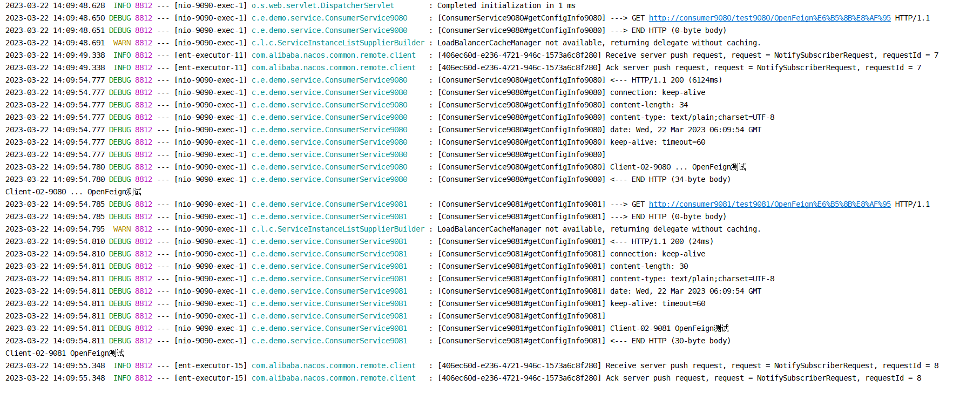Click the Ack server push requestId = 8 line
The image size is (980, 393).
463,378
